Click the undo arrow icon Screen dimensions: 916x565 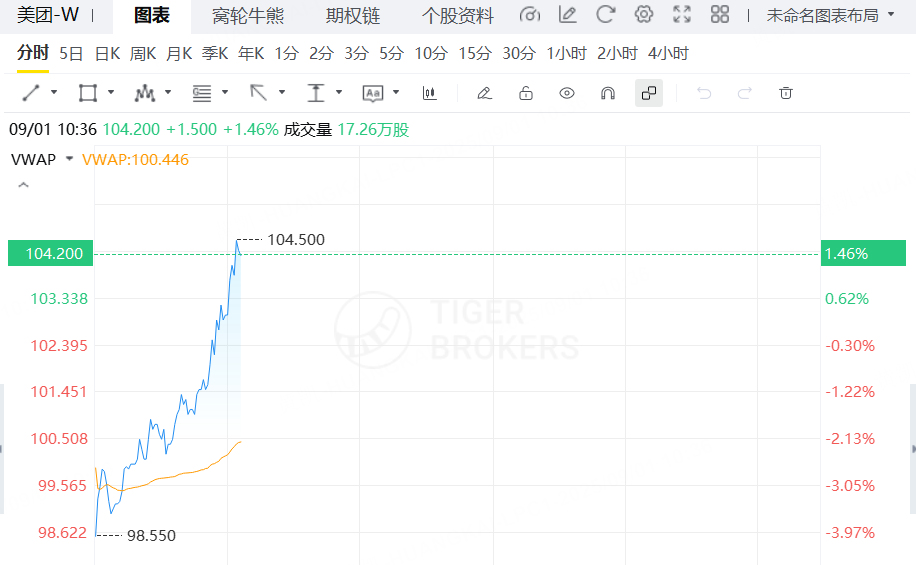coord(704,93)
